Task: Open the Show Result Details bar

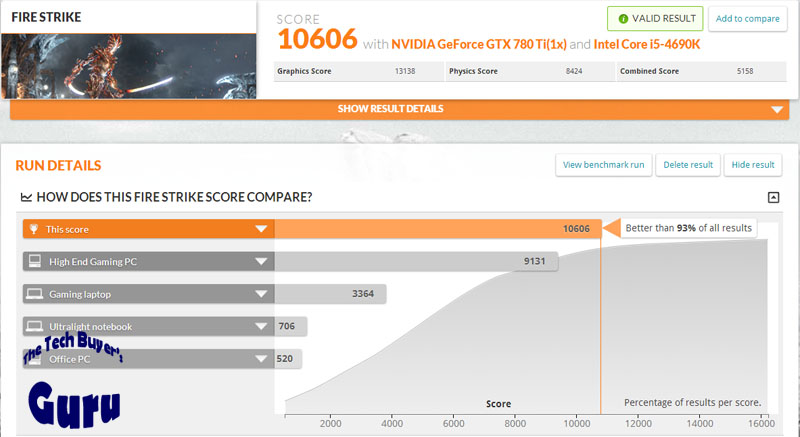Action: (399, 109)
